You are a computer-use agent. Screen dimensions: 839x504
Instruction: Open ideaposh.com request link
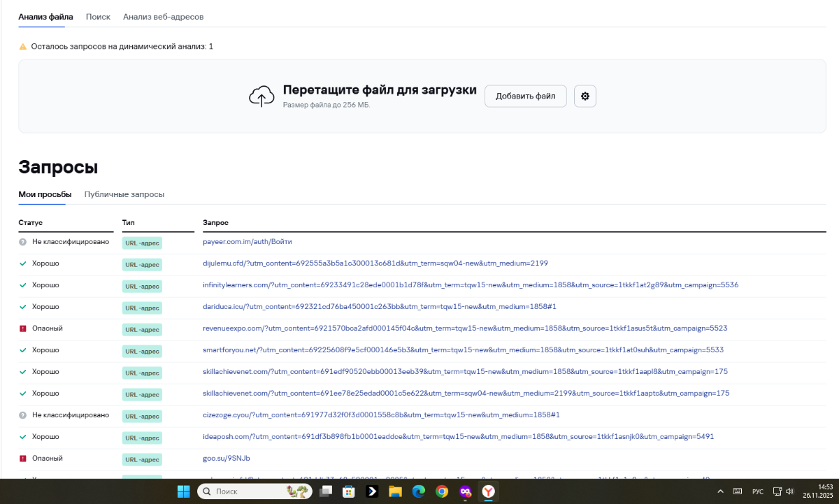point(458,437)
